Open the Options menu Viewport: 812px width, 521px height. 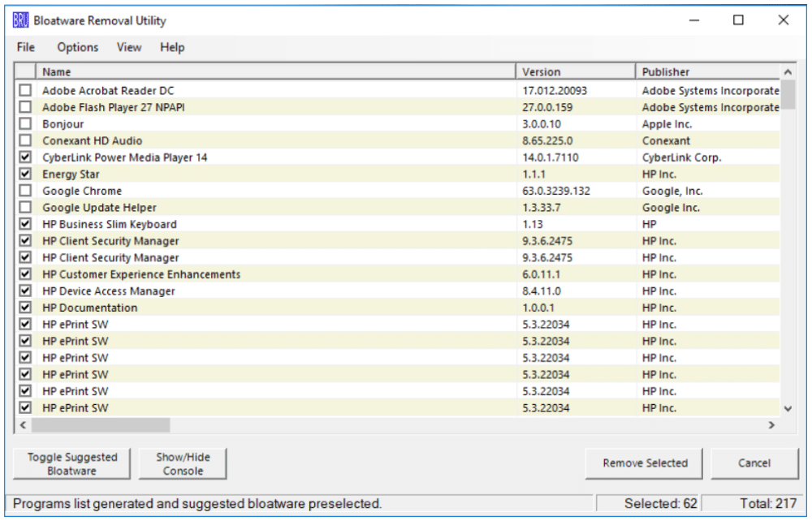pyautogui.click(x=78, y=47)
